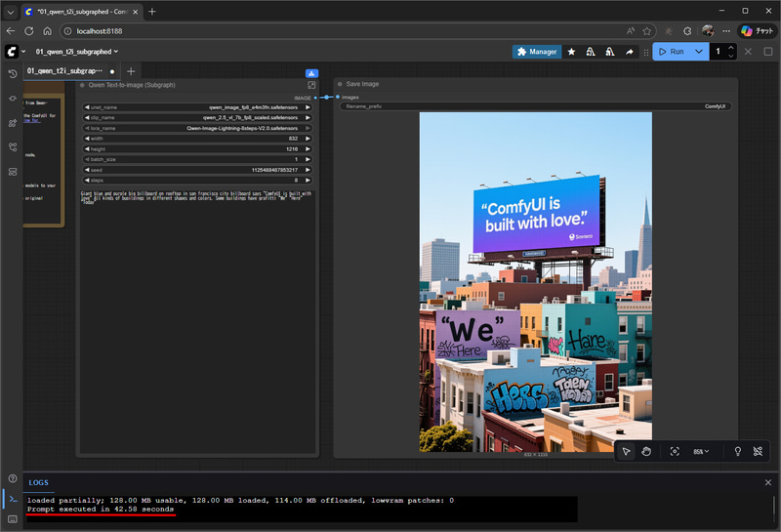Increase steps value with right arrow
The width and height of the screenshot is (781, 532).
(308, 181)
